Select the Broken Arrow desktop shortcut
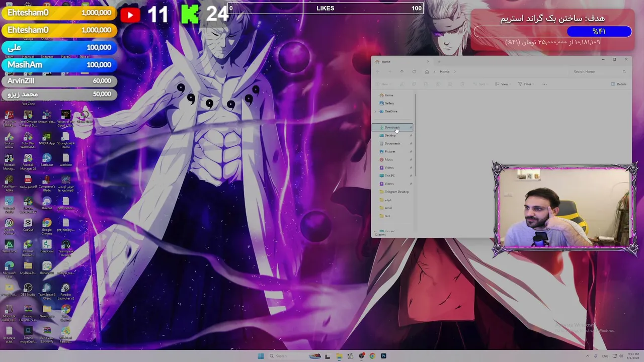 [x=9, y=140]
